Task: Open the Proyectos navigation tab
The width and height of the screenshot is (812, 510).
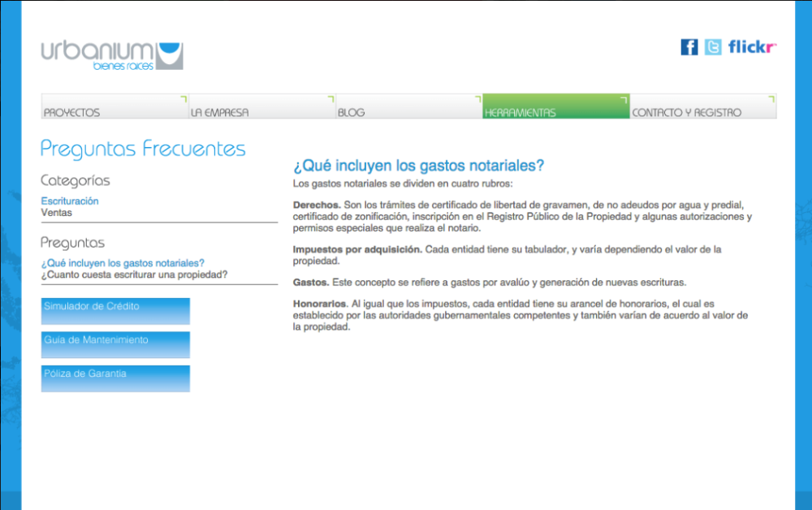Action: pyautogui.click(x=114, y=107)
